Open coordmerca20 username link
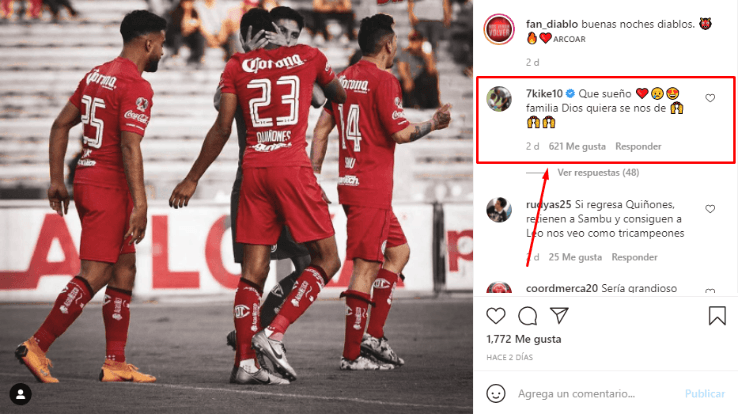This screenshot has height=414, width=738. [x=562, y=288]
